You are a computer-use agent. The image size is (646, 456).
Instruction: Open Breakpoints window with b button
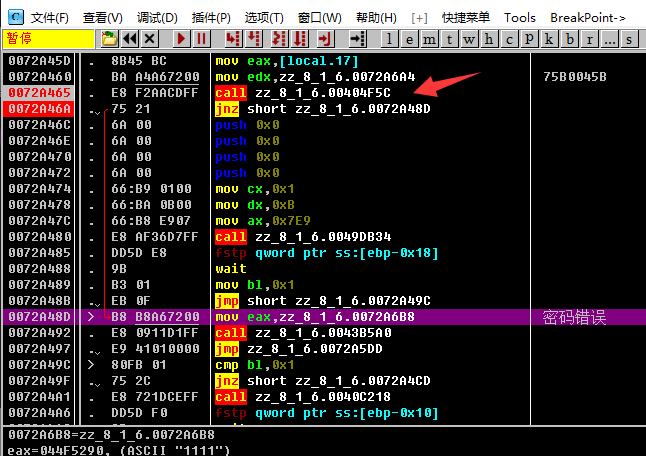tap(569, 39)
